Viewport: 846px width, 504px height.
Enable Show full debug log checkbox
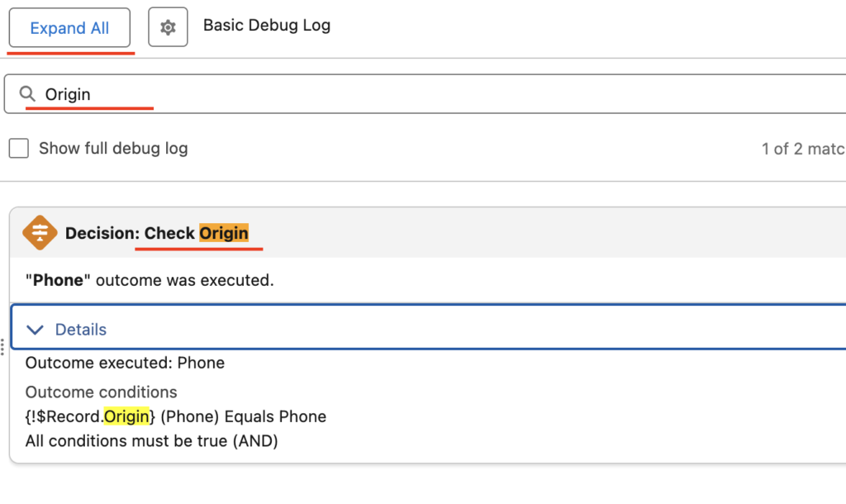coord(19,148)
